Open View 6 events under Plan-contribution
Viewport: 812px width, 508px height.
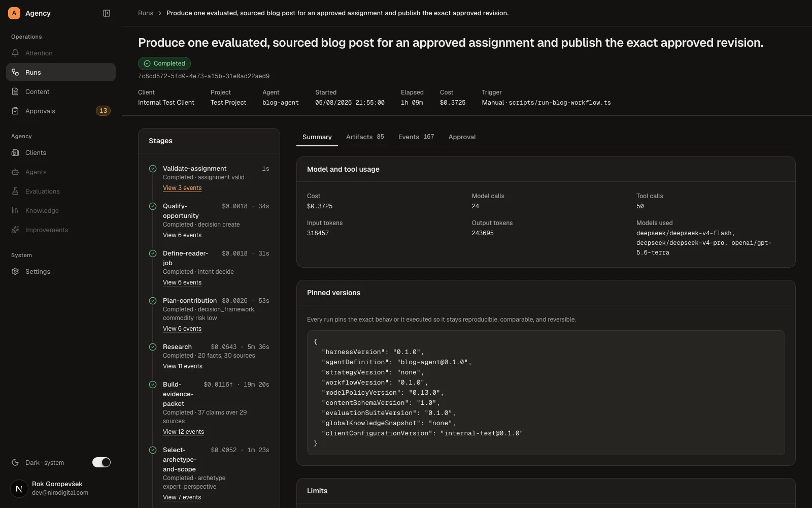182,329
